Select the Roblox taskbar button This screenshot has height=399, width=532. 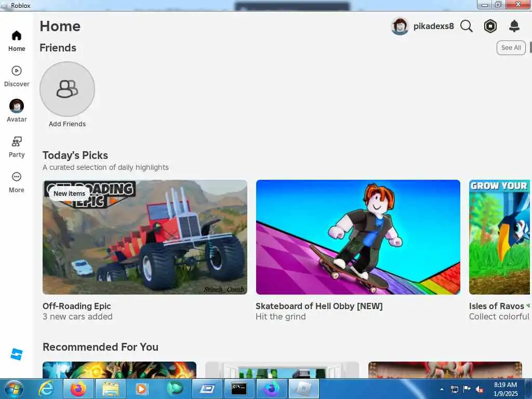(303, 389)
